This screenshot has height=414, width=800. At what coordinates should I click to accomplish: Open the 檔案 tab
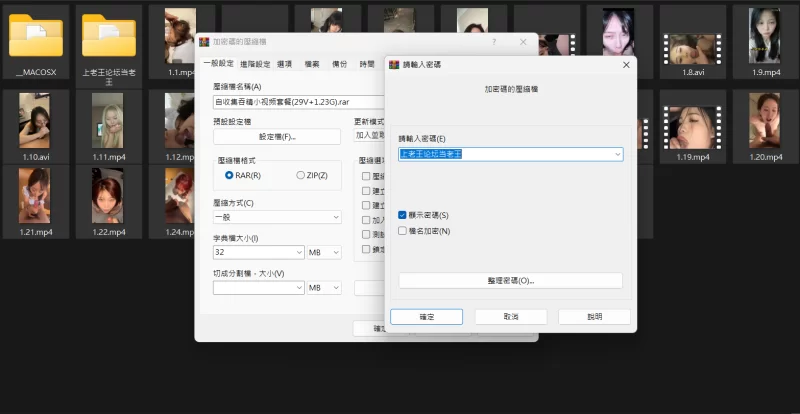[311, 64]
